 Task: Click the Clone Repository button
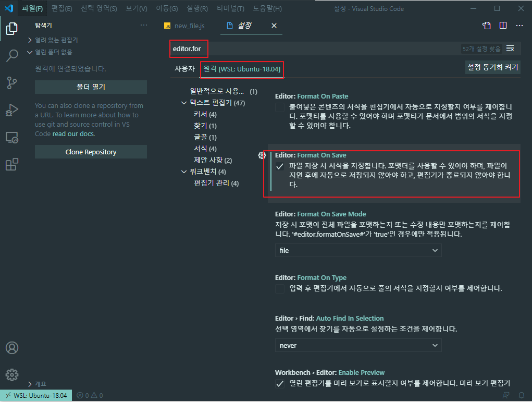click(x=91, y=152)
